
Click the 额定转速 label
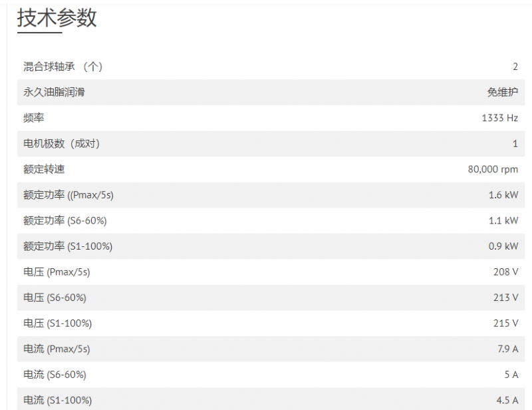point(44,169)
